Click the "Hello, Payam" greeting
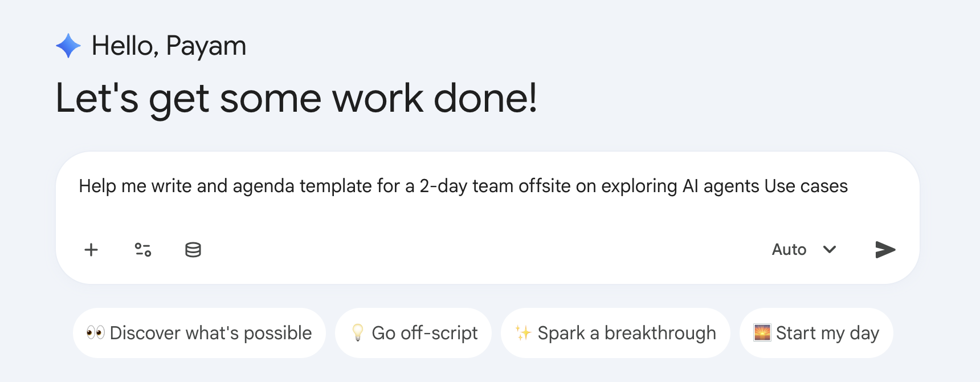This screenshot has width=980, height=382. click(x=169, y=46)
